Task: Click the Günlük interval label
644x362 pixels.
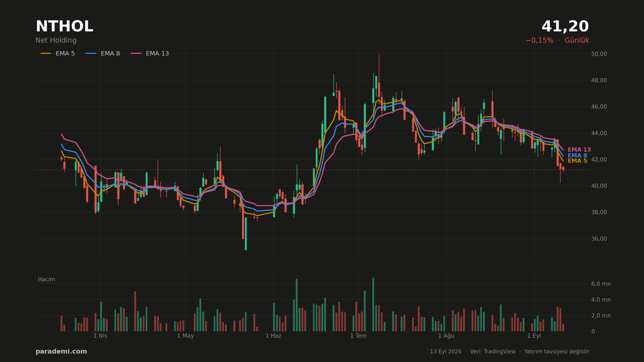Action: (577, 40)
